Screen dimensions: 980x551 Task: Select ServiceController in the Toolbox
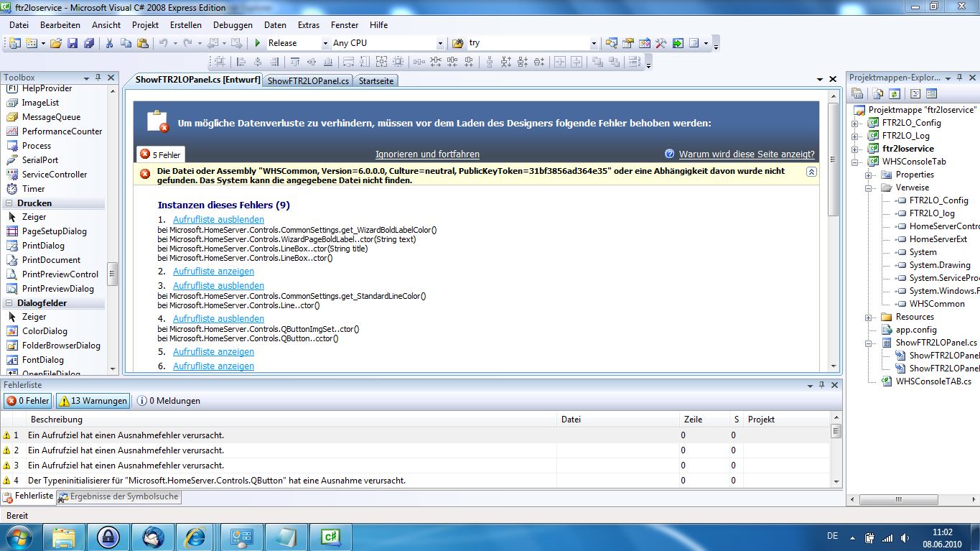[55, 175]
